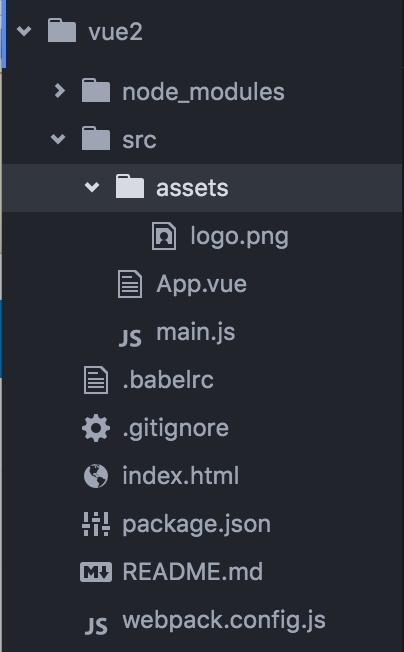404x652 pixels.
Task: Click the JS icon beside main.js
Action: click(x=130, y=337)
